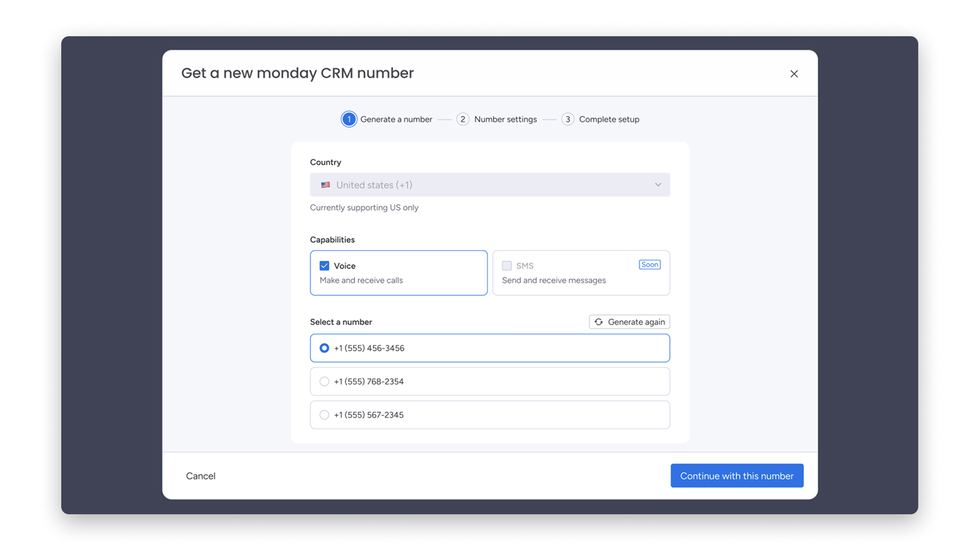980x551 pixels.
Task: Select the Voice capability card
Action: tap(399, 273)
